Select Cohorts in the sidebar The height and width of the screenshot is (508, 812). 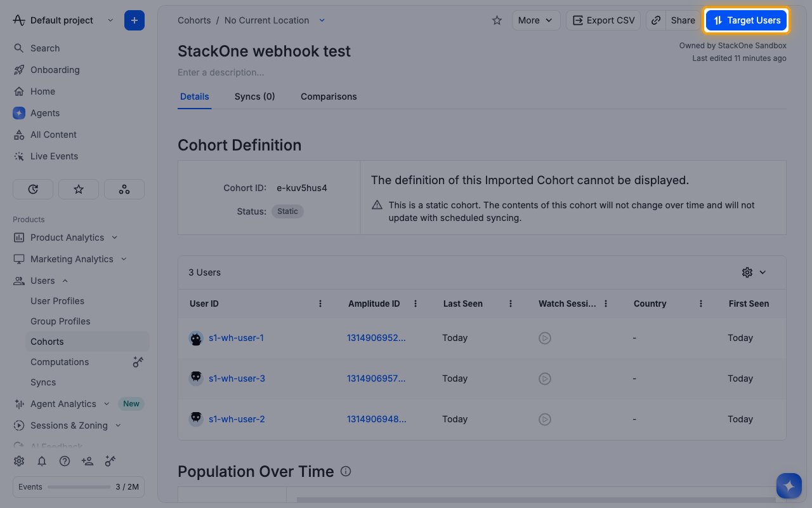click(88, 342)
